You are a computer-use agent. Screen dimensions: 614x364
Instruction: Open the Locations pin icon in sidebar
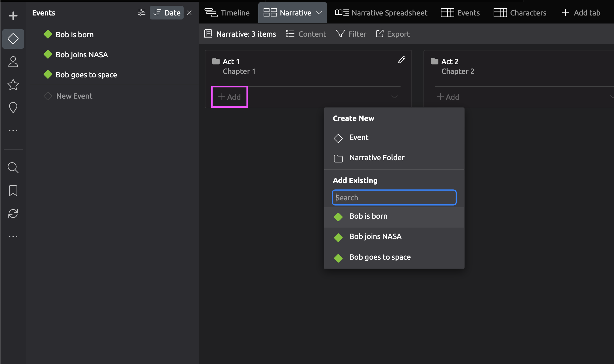pyautogui.click(x=13, y=107)
